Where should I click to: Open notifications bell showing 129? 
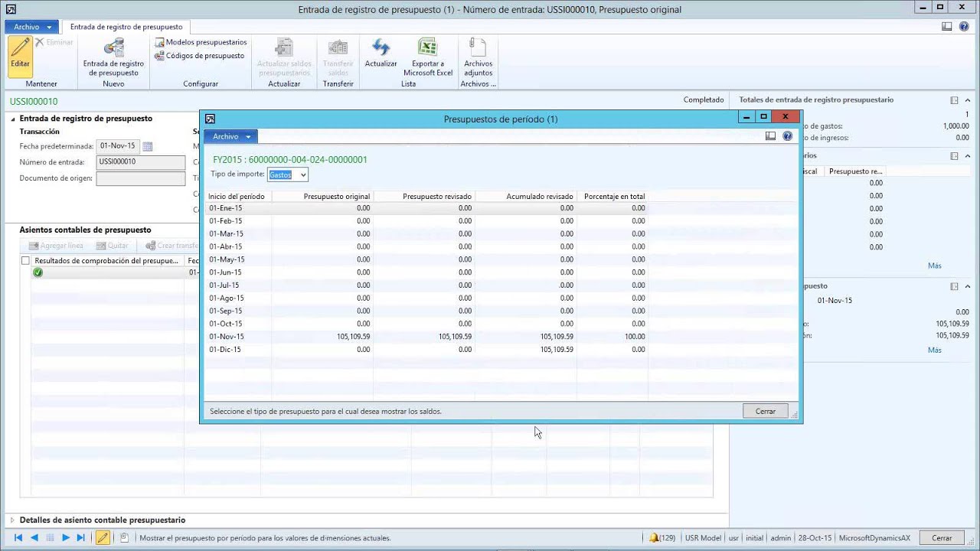point(662,538)
